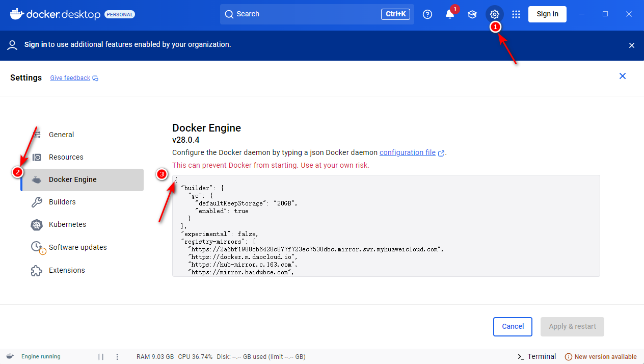This screenshot has height=364, width=644.
Task: Click the "enabled": true line
Action: [222, 211]
